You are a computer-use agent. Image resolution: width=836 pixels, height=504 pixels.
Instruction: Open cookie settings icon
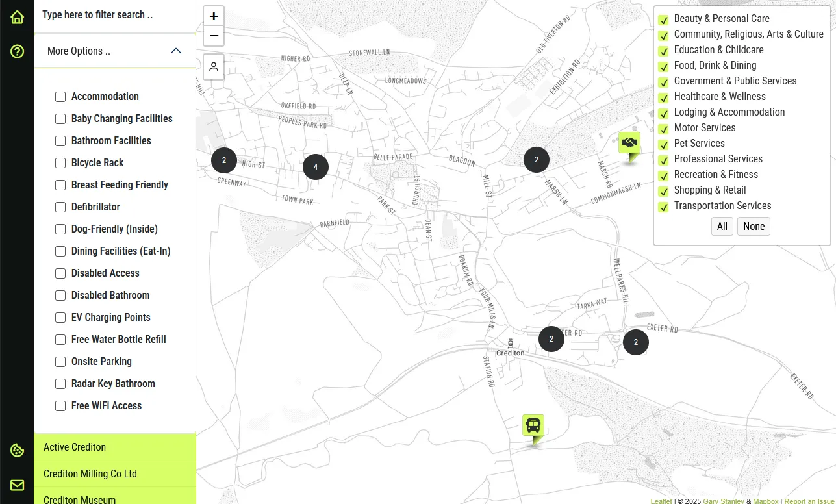pos(17,450)
